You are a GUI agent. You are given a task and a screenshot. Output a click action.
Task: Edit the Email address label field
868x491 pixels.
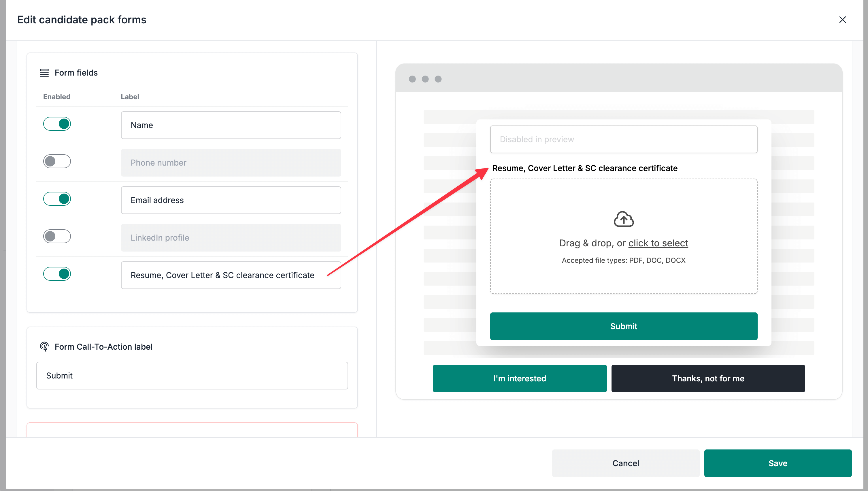(x=231, y=200)
